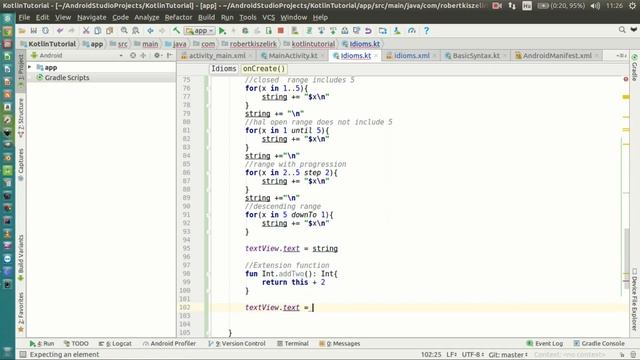This screenshot has height=360, width=640.
Task: Click the Synchronize toolbar icon
Action: pos(45,31)
